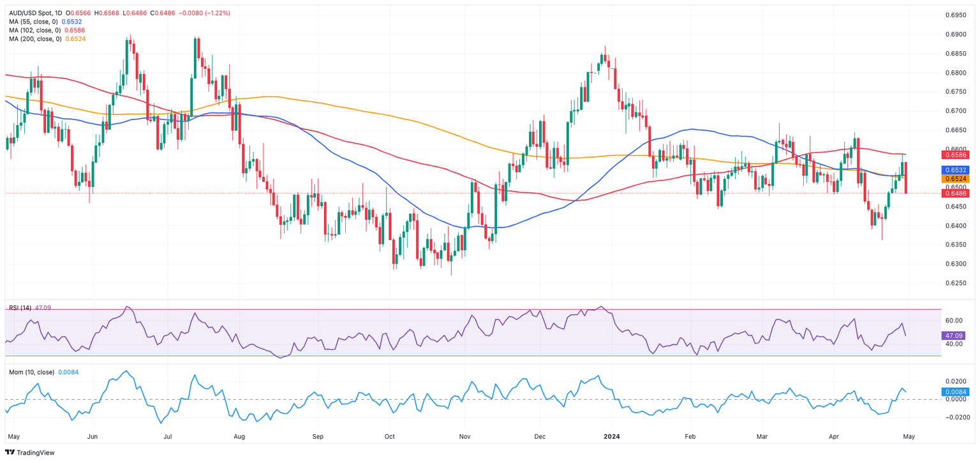980x461 pixels.
Task: Click the purple 47.09 RSI value tag
Action: (955, 335)
